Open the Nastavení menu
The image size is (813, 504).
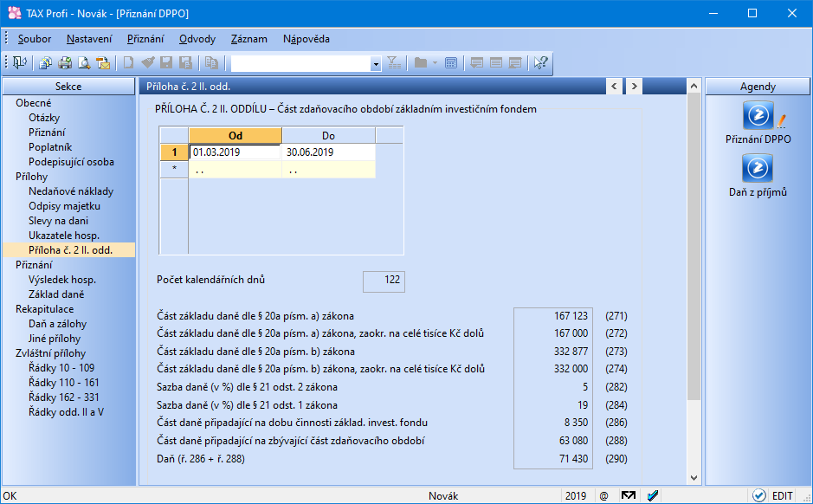click(x=89, y=39)
